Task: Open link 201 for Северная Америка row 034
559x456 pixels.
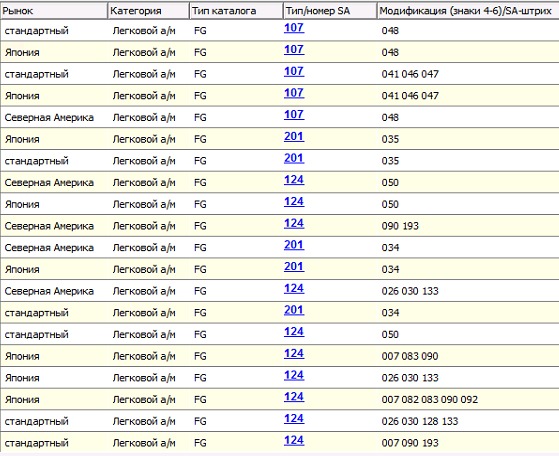Action: tap(294, 245)
